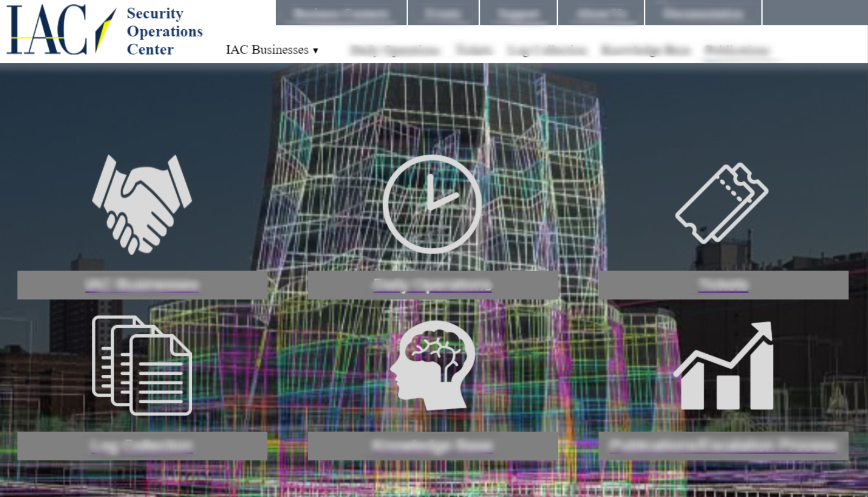Open the link button below the bar chart

tap(723, 446)
